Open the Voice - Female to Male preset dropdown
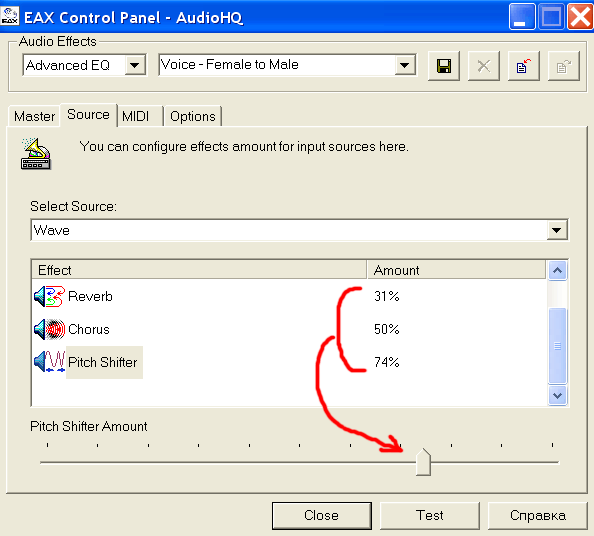The image size is (594, 536). 404,65
